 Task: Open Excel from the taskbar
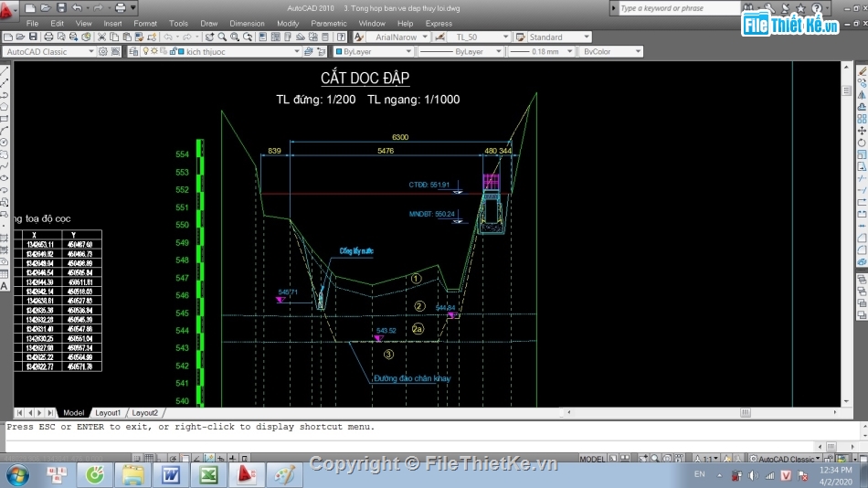coord(208,474)
